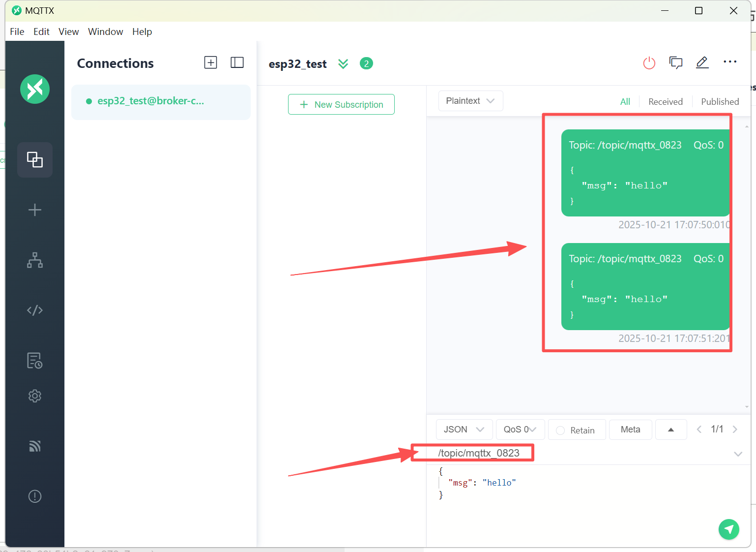This screenshot has width=756, height=552.
Task: Open the three-dot more options menu
Action: [730, 62]
